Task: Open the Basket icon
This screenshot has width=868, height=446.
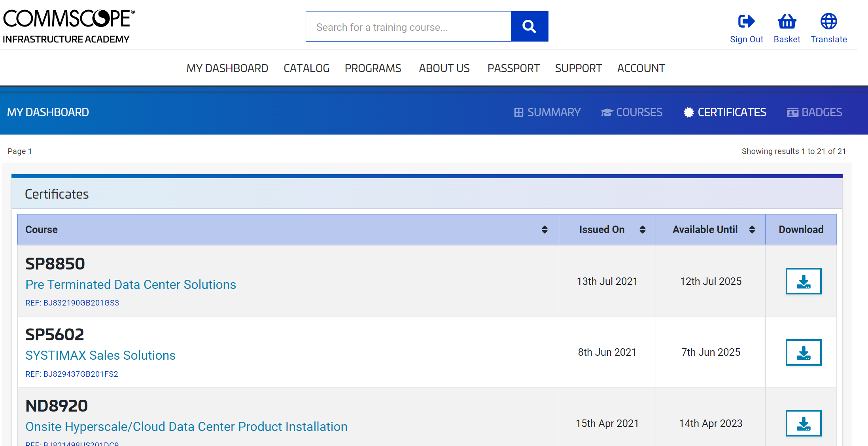Action: click(787, 21)
